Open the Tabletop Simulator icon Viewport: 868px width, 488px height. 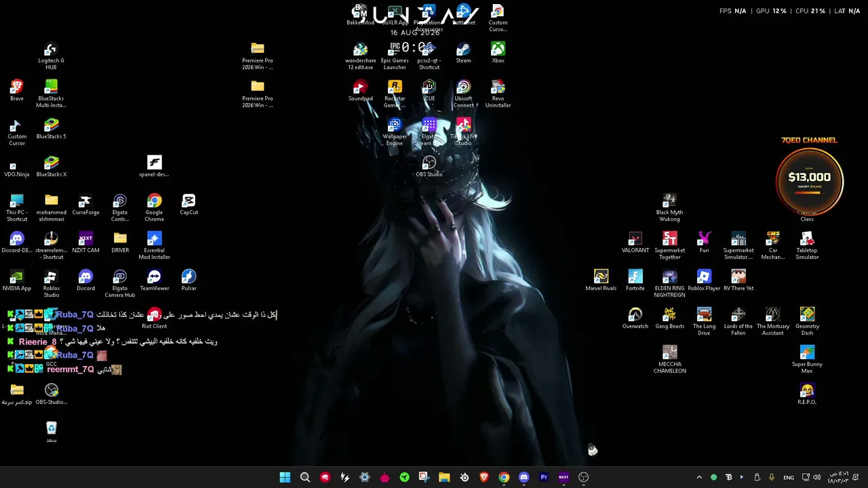[807, 246]
